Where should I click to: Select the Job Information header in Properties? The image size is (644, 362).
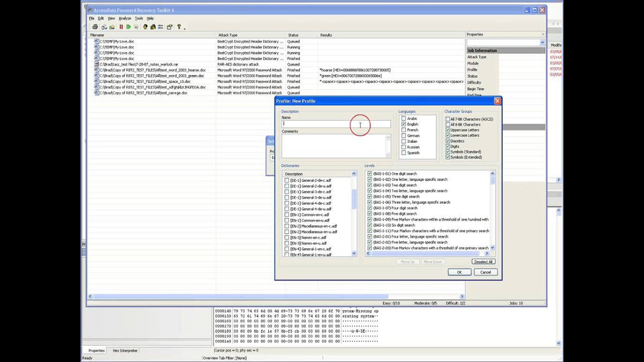click(x=506, y=50)
